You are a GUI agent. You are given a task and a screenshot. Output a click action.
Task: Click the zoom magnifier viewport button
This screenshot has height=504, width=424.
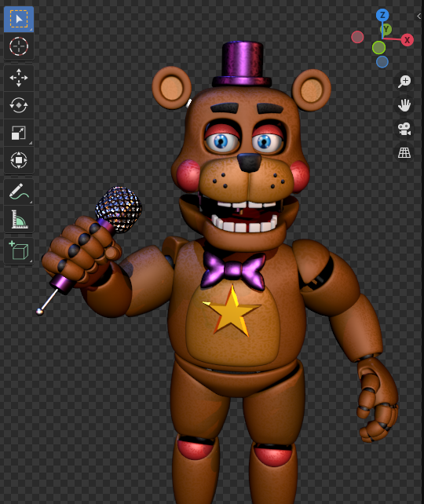404,82
